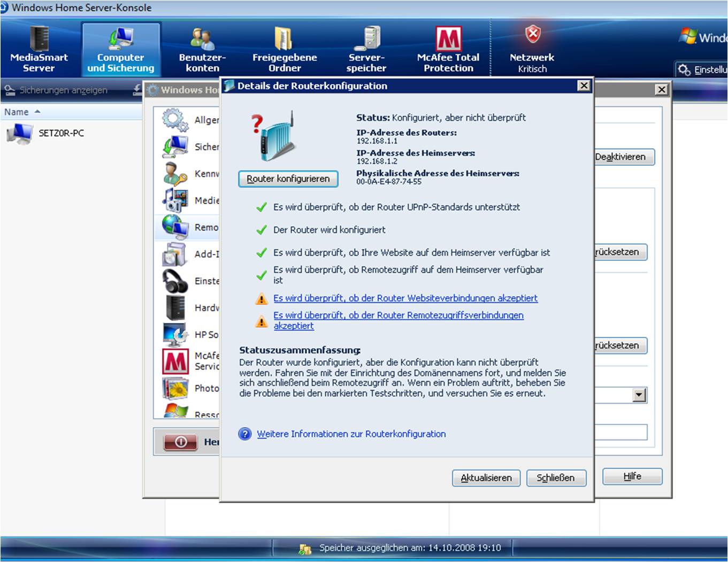Close the Details der Routerkonfiguration dialog
Screen dimensions: 728x562
pos(584,86)
